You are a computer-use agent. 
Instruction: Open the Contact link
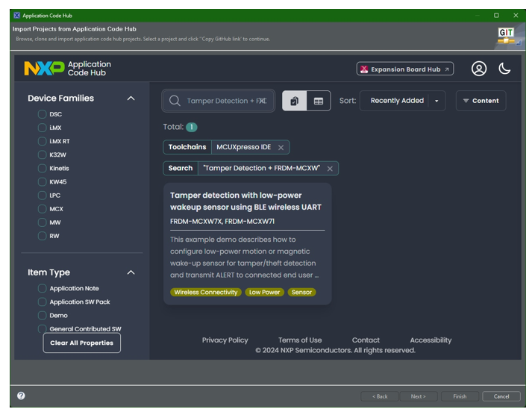click(x=366, y=340)
